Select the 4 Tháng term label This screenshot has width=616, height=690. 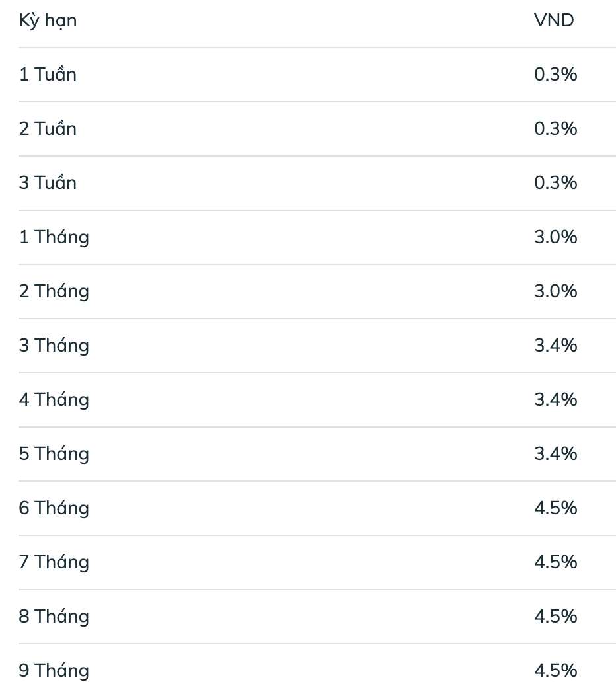(54, 400)
